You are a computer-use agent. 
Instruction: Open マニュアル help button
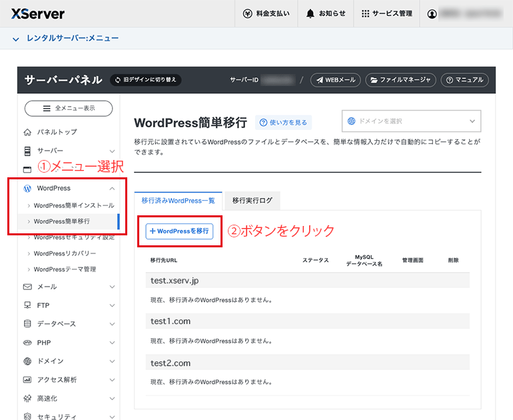click(464, 80)
